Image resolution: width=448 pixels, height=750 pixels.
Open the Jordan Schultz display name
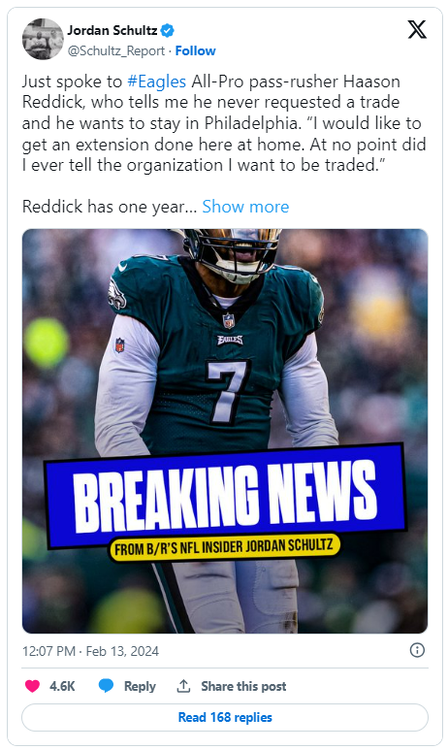112,31
